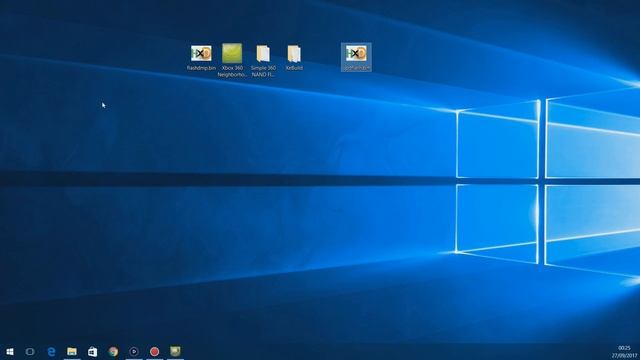Launch Microsoft Edge from taskbar
This screenshot has width=640, height=360.
(x=51, y=351)
